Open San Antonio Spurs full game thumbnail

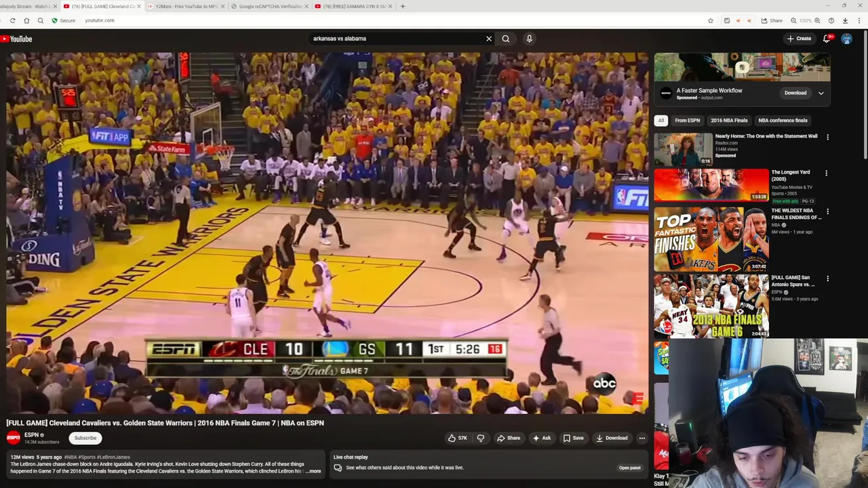pos(711,306)
